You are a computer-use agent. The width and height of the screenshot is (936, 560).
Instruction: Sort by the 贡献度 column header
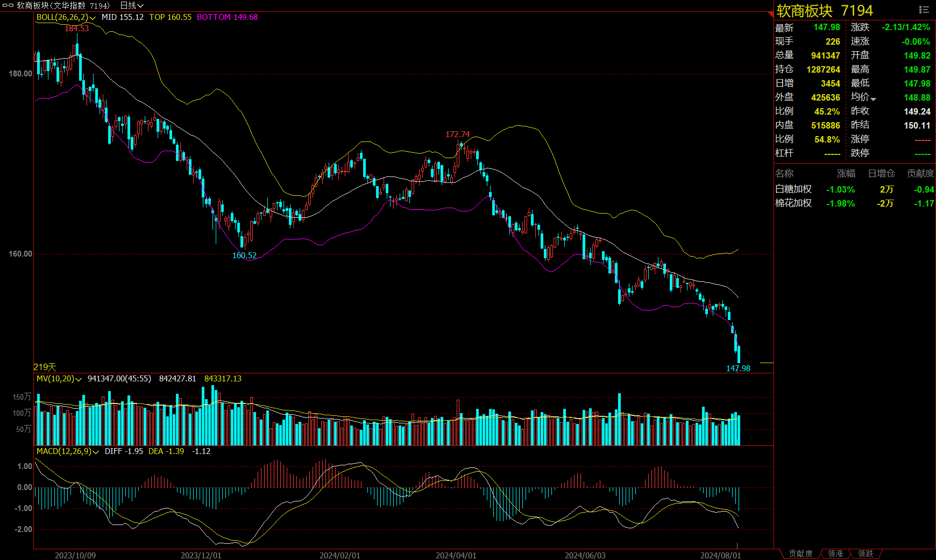pos(920,173)
